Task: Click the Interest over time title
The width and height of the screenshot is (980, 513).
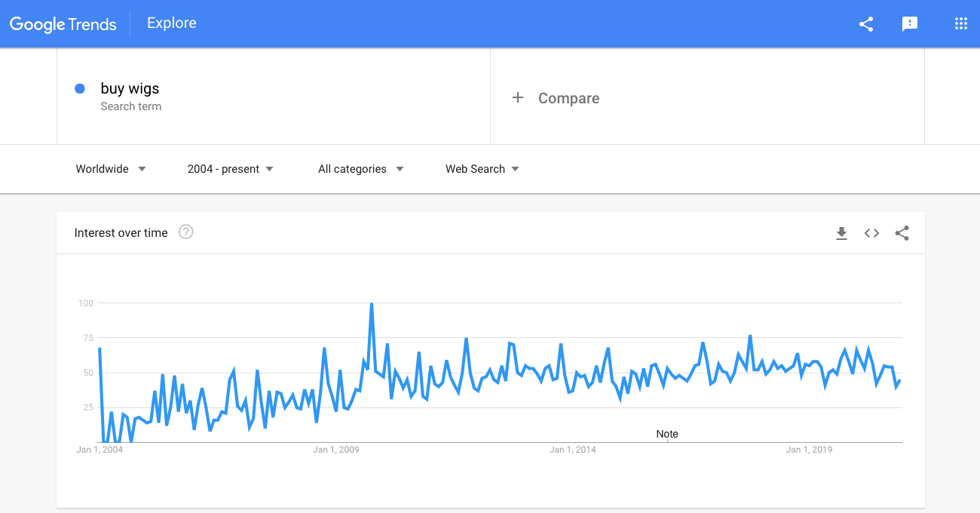Action: pyautogui.click(x=121, y=233)
